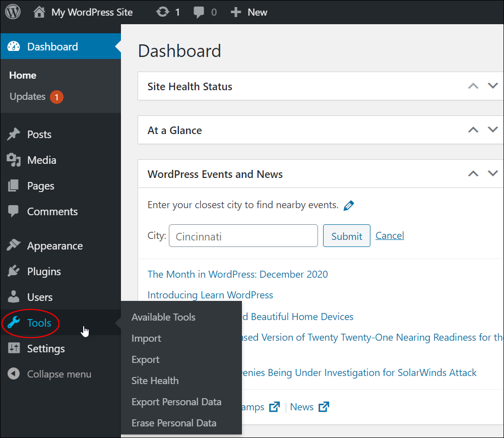Open the Updates submenu item
This screenshot has height=438, width=504.
[x=28, y=96]
